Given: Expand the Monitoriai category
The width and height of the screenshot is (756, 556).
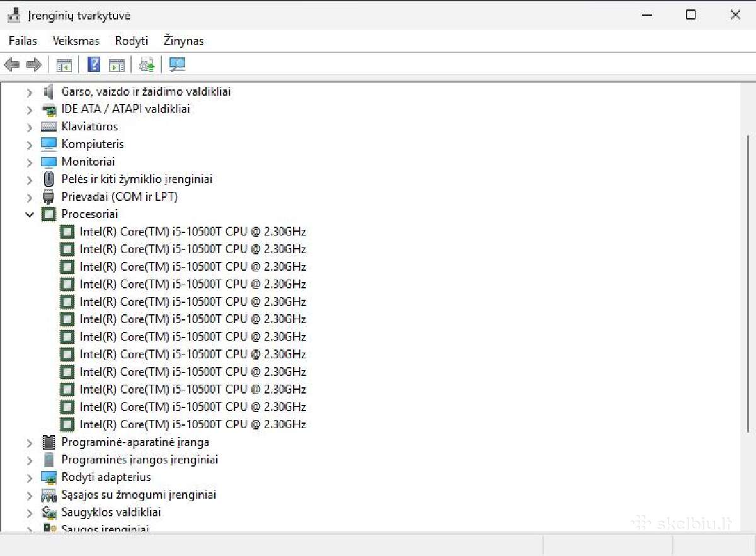Looking at the screenshot, I should click(x=30, y=162).
